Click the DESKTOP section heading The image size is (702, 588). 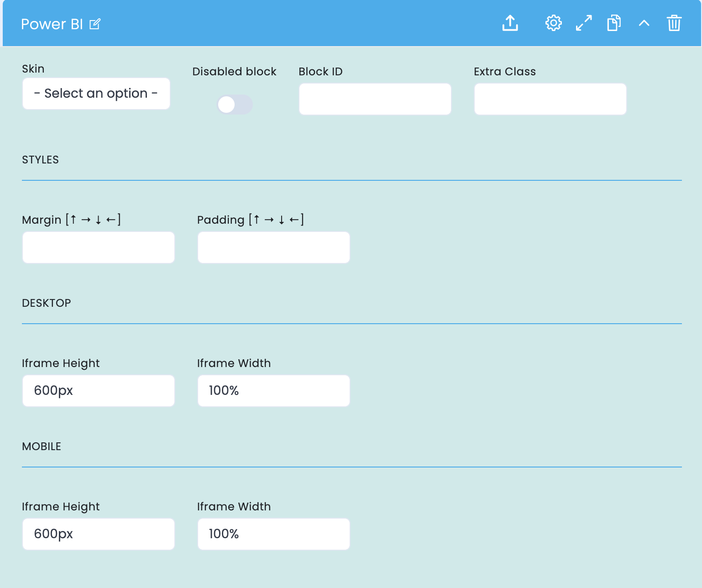[x=47, y=303]
